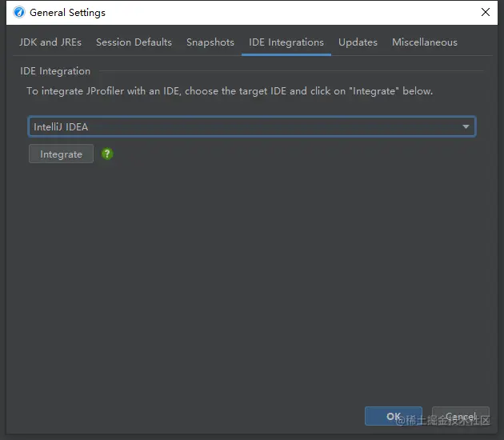Switch to the JDK and JREs tab
Image resolution: width=504 pixels, height=440 pixels.
pyautogui.click(x=50, y=42)
